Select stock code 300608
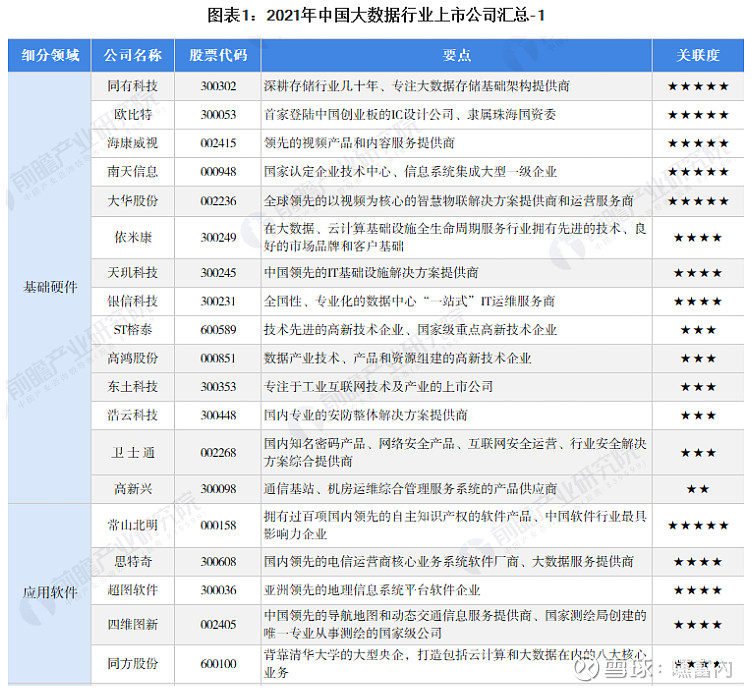The width and height of the screenshot is (755, 691). (x=218, y=561)
